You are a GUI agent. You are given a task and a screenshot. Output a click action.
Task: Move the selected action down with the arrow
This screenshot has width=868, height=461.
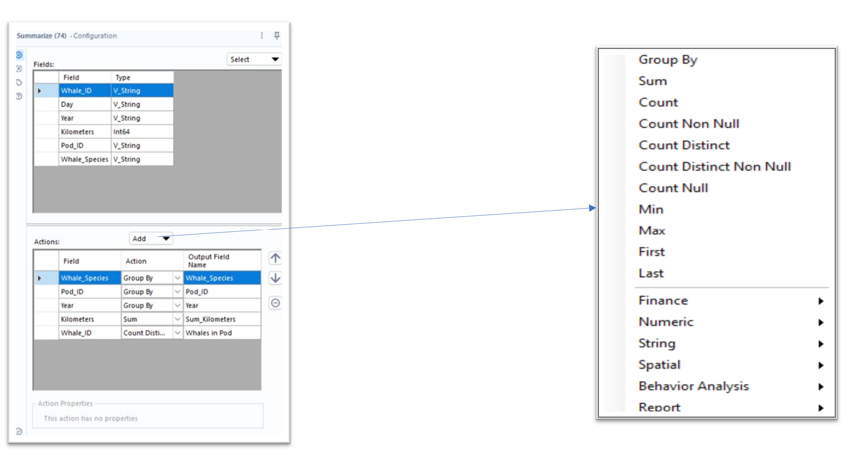coord(275,278)
